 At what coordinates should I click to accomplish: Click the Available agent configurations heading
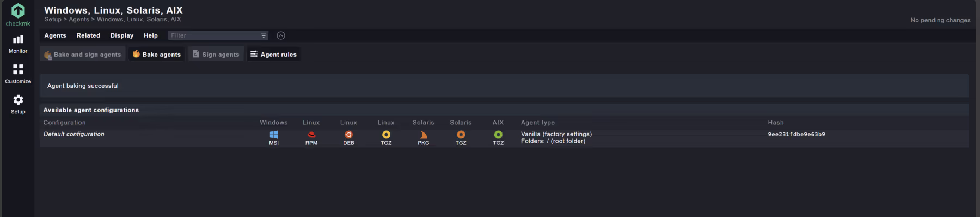coord(91,110)
